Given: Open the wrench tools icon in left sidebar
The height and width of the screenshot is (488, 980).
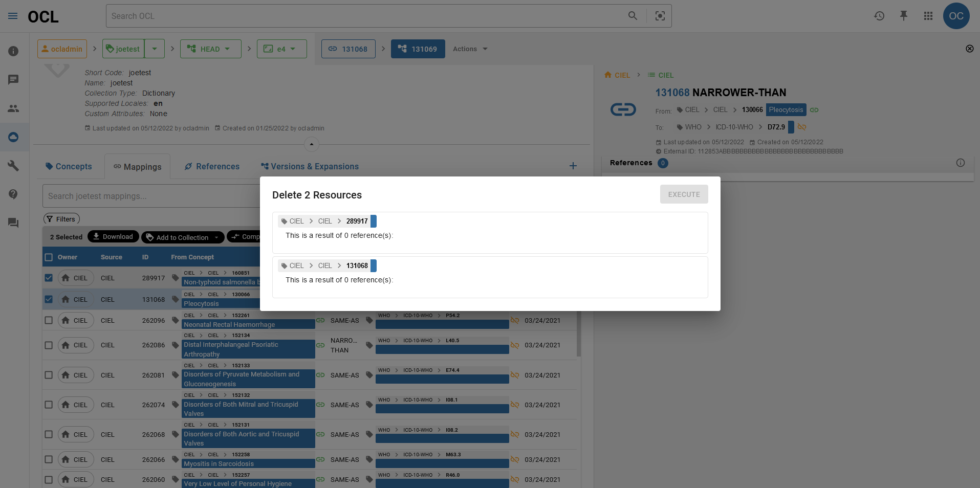Looking at the screenshot, I should (13, 165).
